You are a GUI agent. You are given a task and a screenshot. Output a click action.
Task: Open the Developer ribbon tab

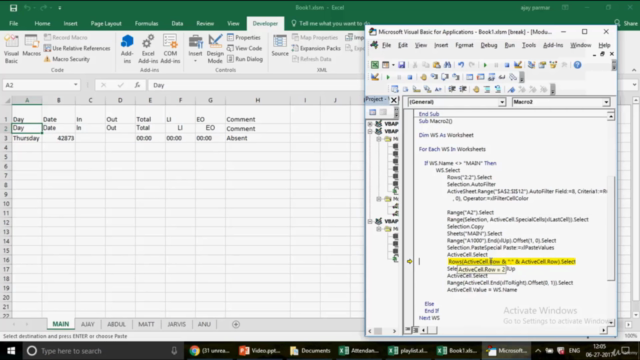point(265,23)
